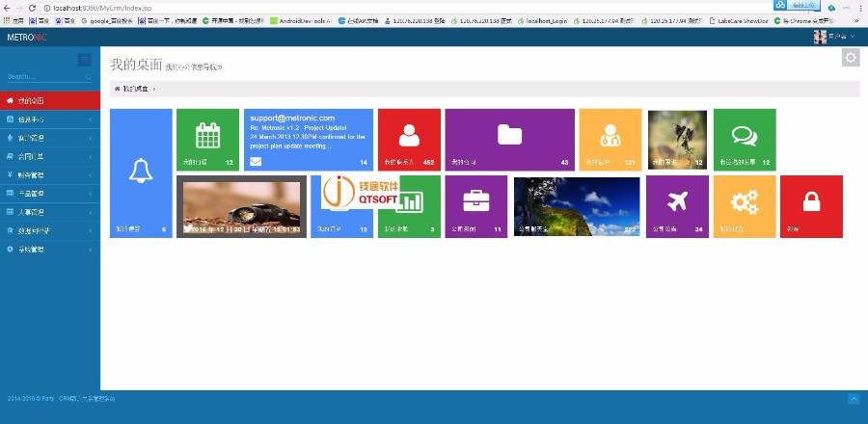Click the scroll-to-top arrow in footer
Viewport: 868px width, 424px height.
(x=854, y=399)
